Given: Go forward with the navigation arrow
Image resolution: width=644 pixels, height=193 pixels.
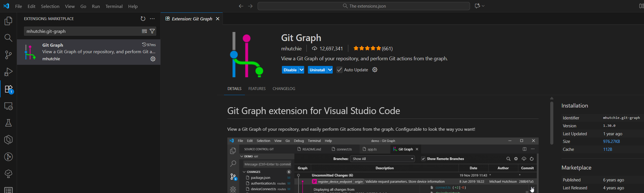Looking at the screenshot, I should [250, 6].
